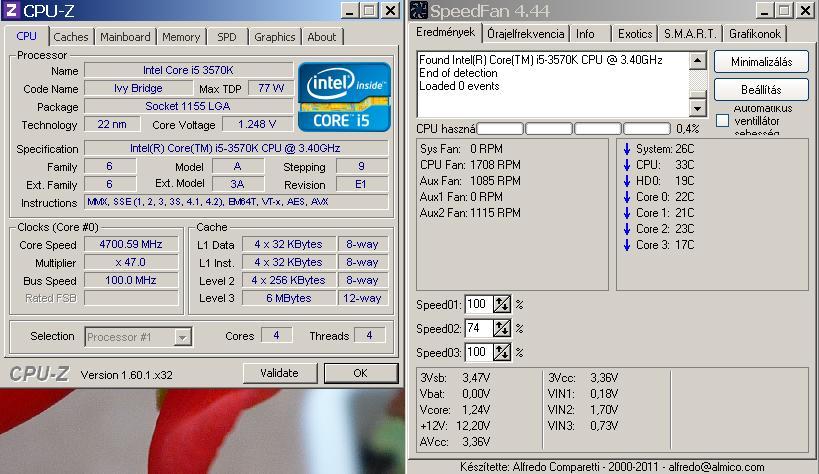819x474 pixels.
Task: Go to the Graphics tab in CPU-Z
Action: coord(275,37)
